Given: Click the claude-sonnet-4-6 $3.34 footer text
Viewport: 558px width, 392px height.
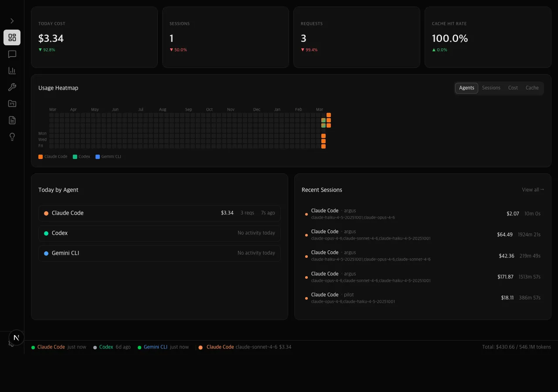Looking at the screenshot, I should (x=263, y=347).
